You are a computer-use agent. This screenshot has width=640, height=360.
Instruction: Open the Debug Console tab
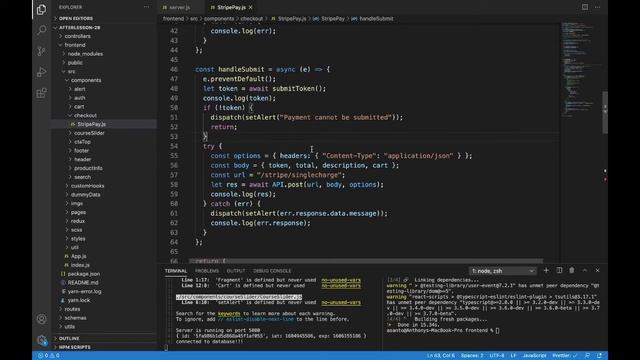click(272, 271)
